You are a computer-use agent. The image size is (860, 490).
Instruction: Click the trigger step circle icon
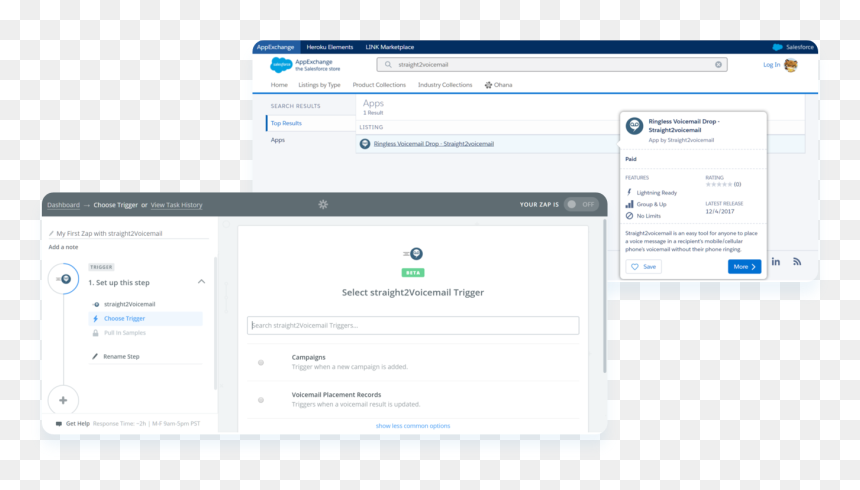click(x=64, y=279)
